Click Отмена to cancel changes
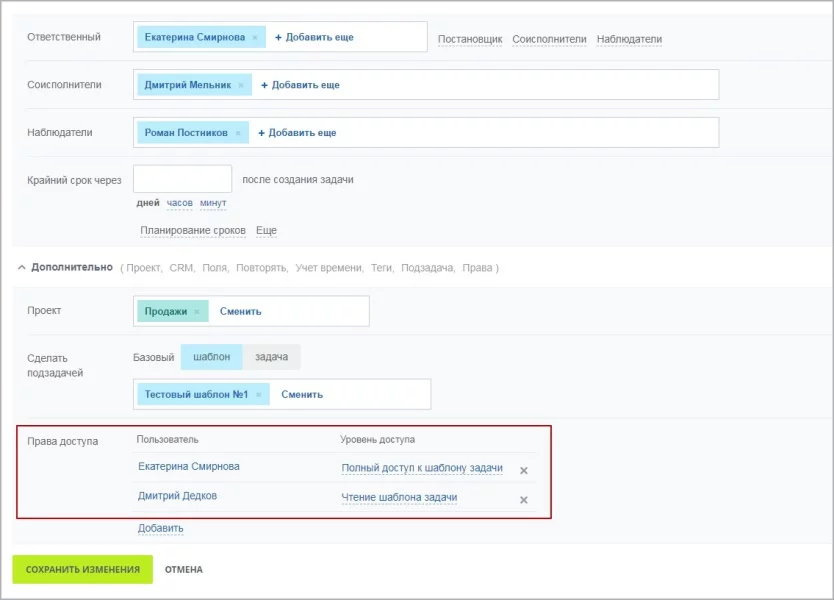The width and height of the screenshot is (834, 600). pyautogui.click(x=184, y=570)
